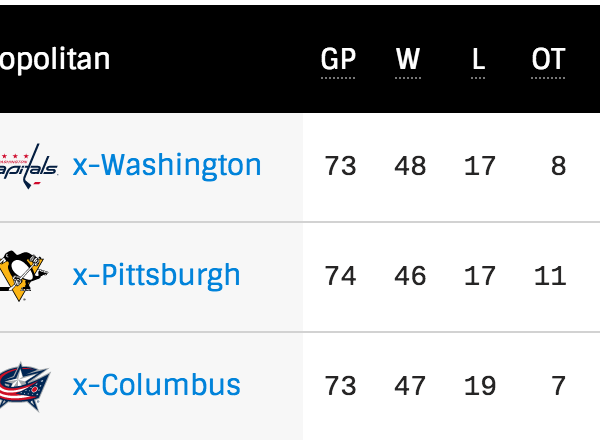The image size is (600, 440).
Task: Open the x-Pittsburgh team link
Action: coord(157,275)
